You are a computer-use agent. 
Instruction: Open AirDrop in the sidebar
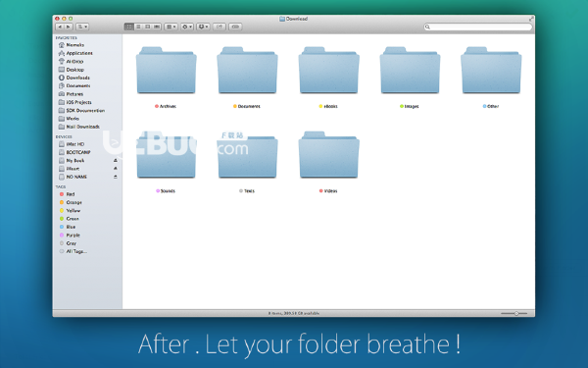pyautogui.click(x=71, y=62)
